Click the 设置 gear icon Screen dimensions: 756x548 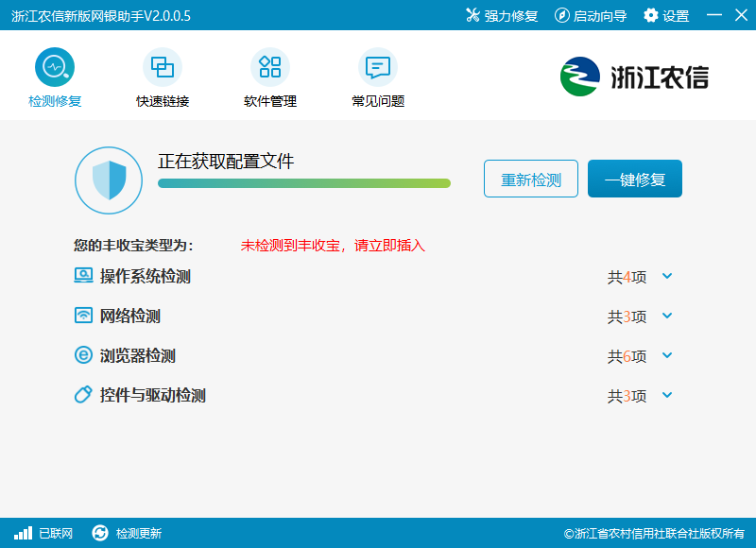[x=651, y=15]
